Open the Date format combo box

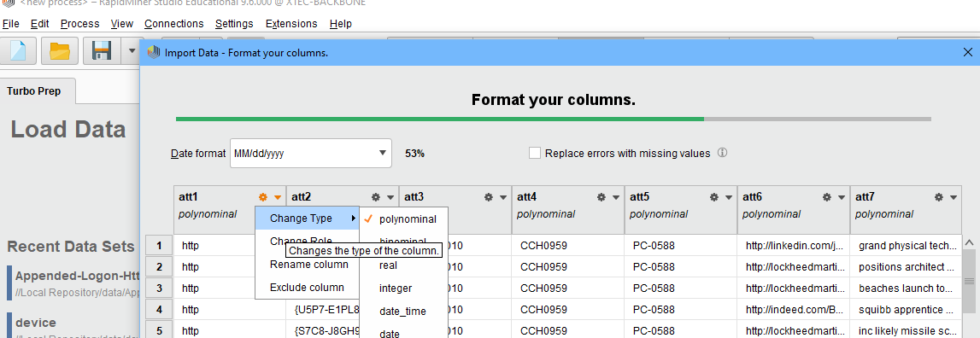click(x=311, y=153)
